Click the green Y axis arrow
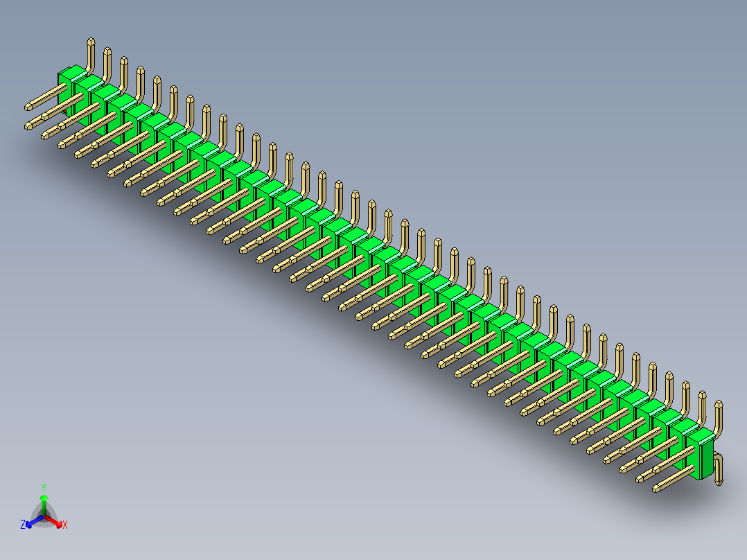The width and height of the screenshot is (747, 560). coord(44,498)
